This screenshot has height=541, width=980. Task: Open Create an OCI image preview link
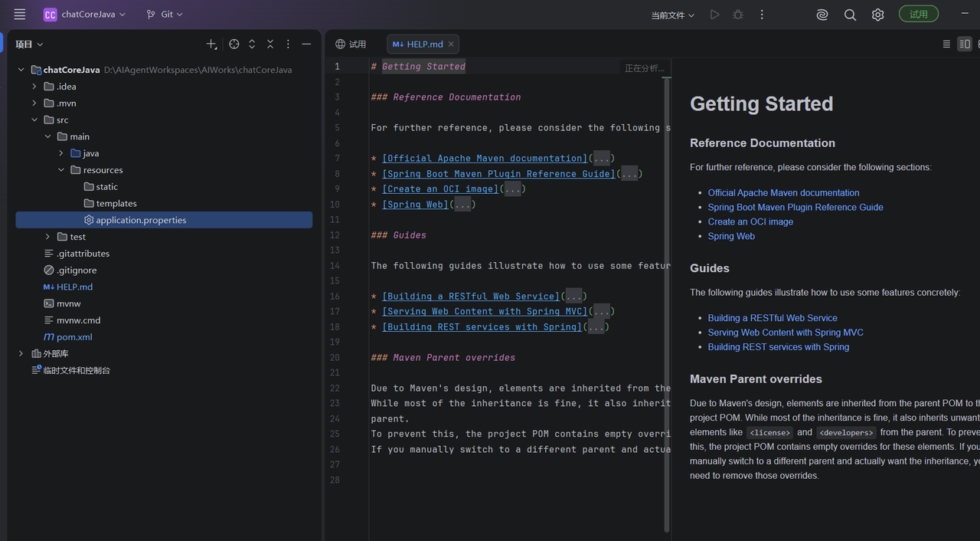click(x=750, y=222)
